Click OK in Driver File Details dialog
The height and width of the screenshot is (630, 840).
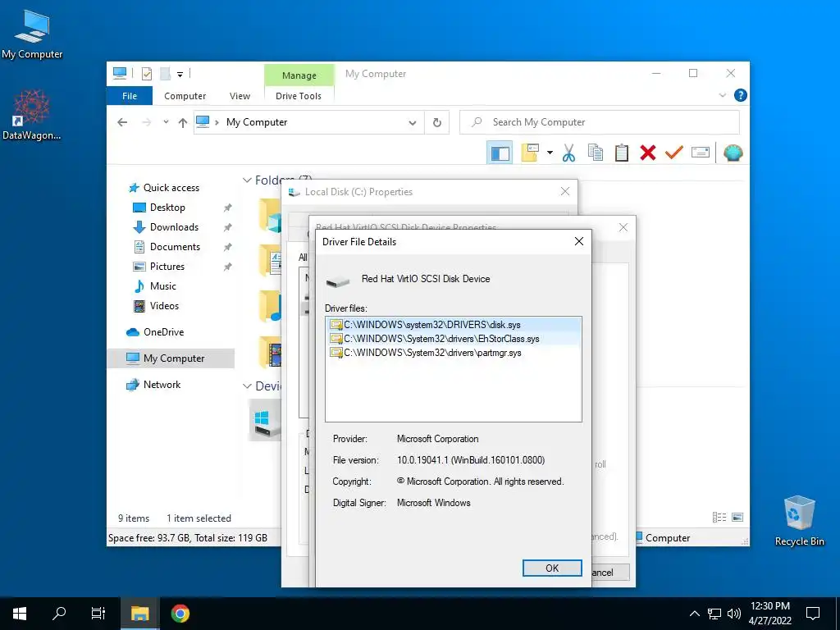pyautogui.click(x=552, y=568)
